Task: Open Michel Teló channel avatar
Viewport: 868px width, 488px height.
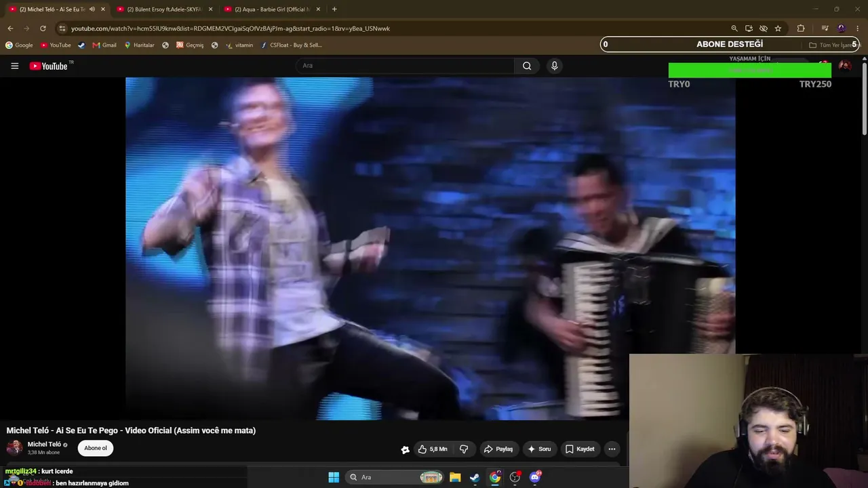Action: 14,448
